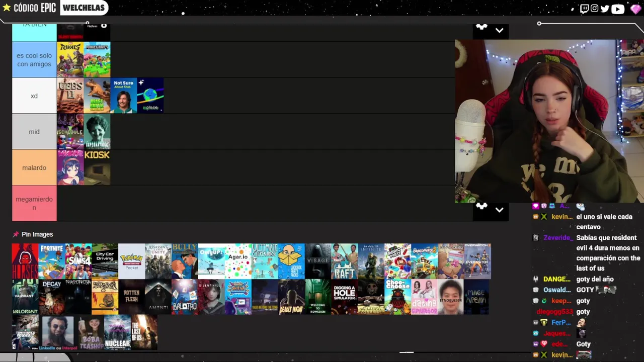This screenshot has width=644, height=362.
Task: Select the LinkedIn ou Interpol image
Action: pyautogui.click(x=58, y=333)
